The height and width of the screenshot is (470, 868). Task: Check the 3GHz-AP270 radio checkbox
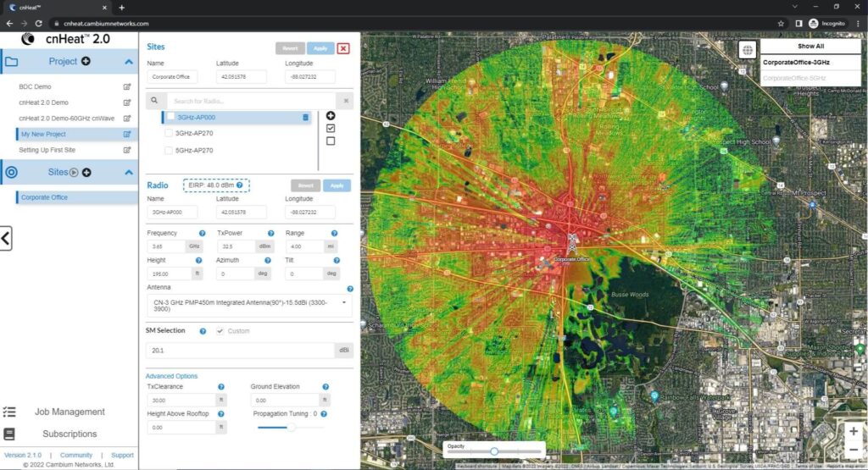[169, 133]
